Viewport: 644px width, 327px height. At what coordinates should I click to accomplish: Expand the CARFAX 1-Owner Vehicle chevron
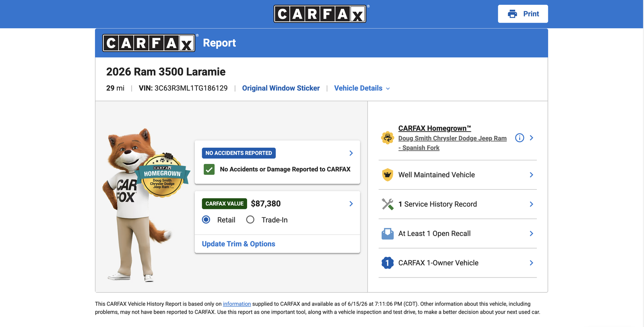coord(531,263)
